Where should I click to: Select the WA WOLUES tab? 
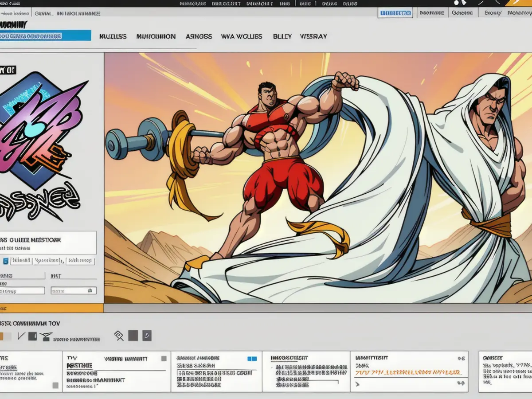tap(242, 36)
